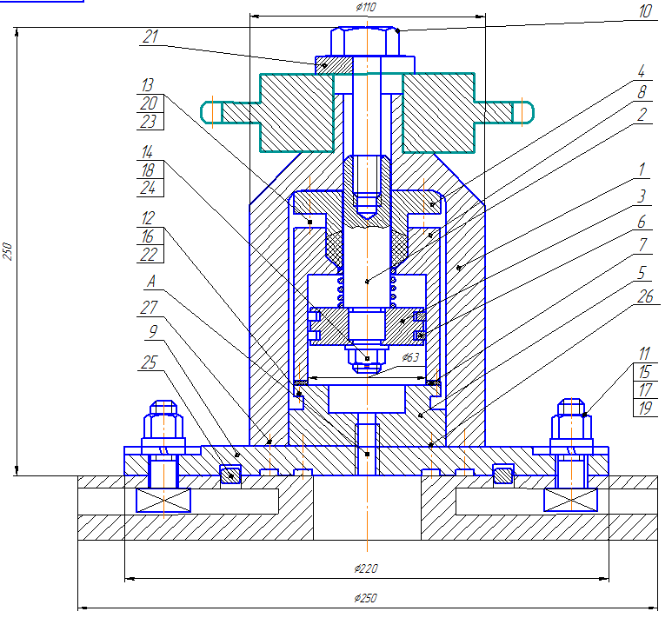Click part callout number 8

click(x=642, y=92)
